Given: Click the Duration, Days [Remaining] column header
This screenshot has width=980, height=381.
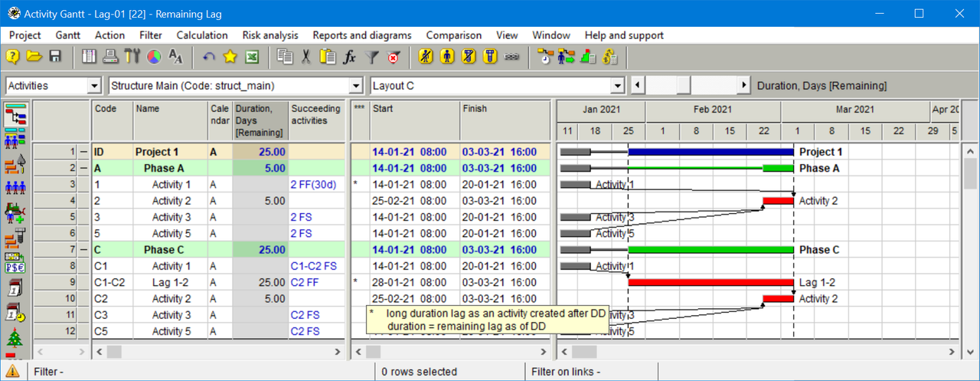Looking at the screenshot, I should point(260,121).
